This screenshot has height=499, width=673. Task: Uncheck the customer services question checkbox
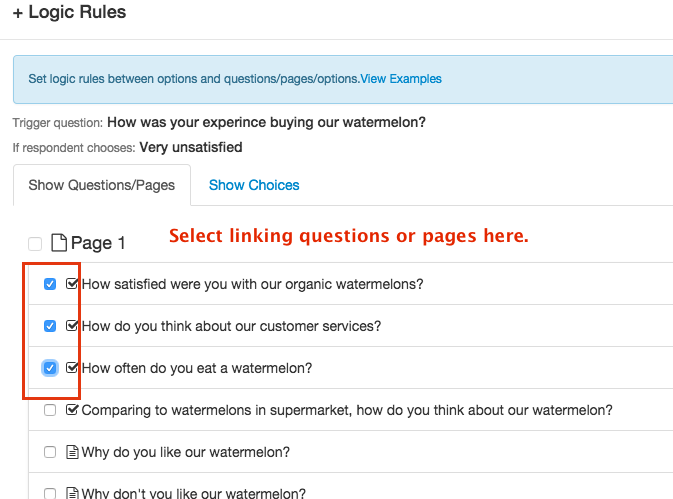click(x=50, y=326)
